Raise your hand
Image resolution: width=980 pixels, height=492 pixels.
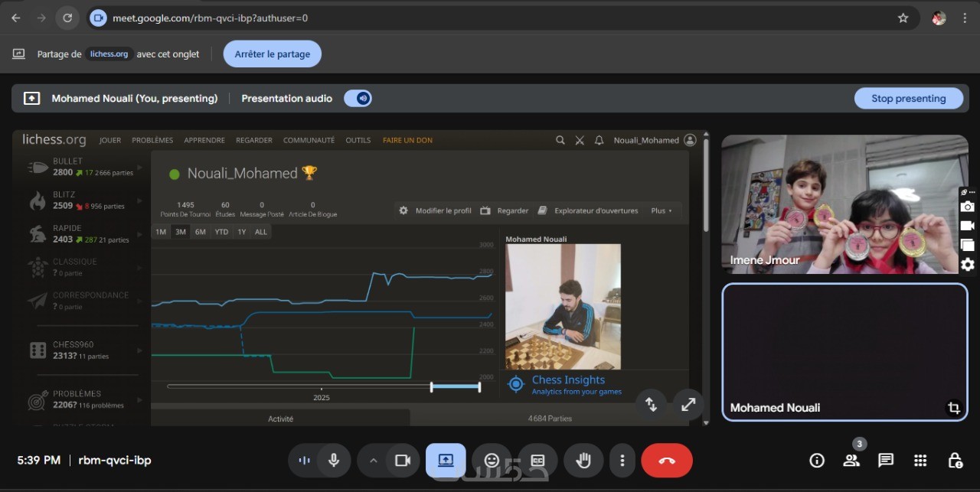click(x=583, y=461)
